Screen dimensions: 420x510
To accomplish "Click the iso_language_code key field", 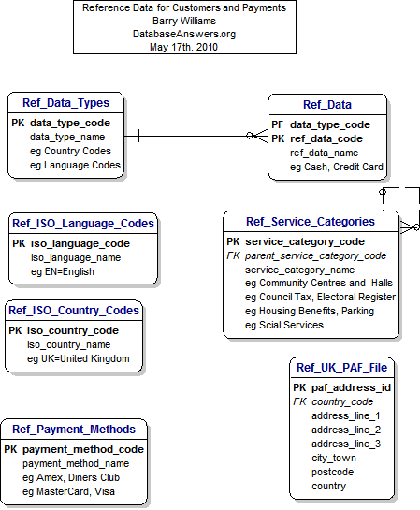I will tap(80, 243).
